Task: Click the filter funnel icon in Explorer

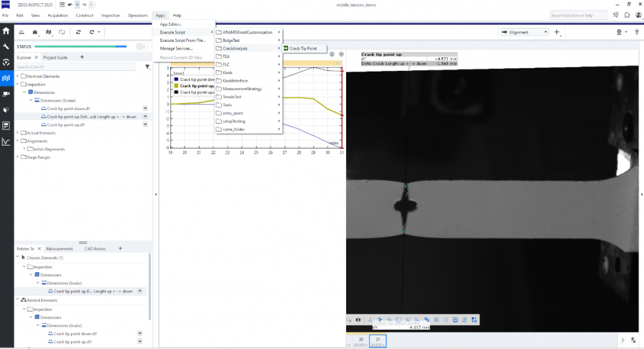Action: (147, 66)
